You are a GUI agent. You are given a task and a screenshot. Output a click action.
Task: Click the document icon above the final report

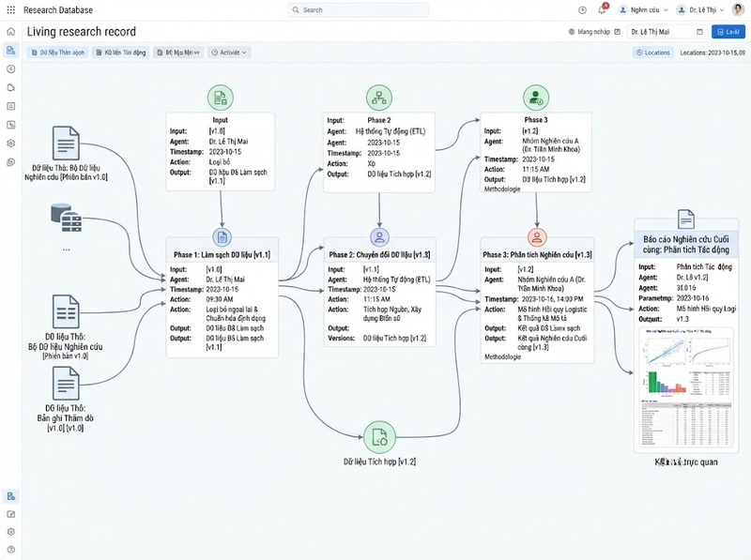click(x=686, y=219)
